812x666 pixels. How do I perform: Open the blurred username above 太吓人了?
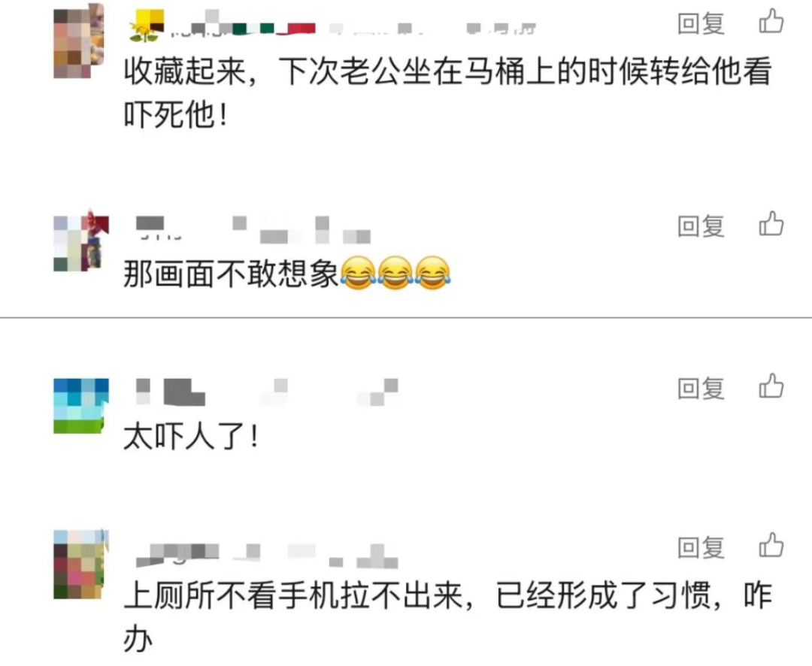pos(267,392)
